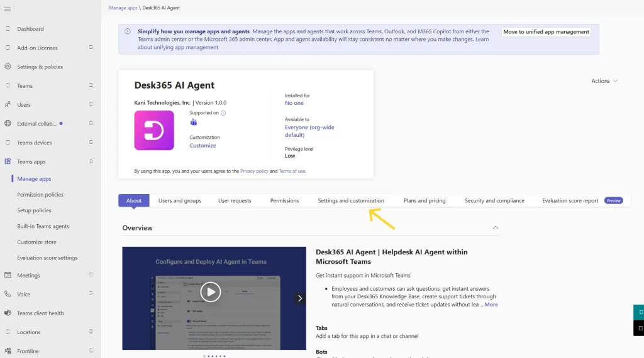Click the black floating side button
The height and width of the screenshot is (358, 644).
640,328
